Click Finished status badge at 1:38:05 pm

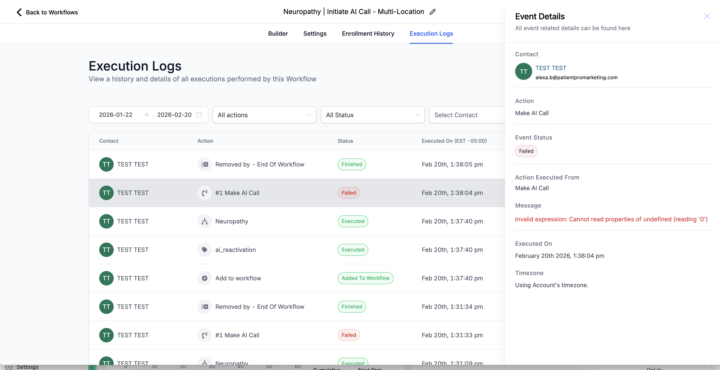click(x=352, y=164)
